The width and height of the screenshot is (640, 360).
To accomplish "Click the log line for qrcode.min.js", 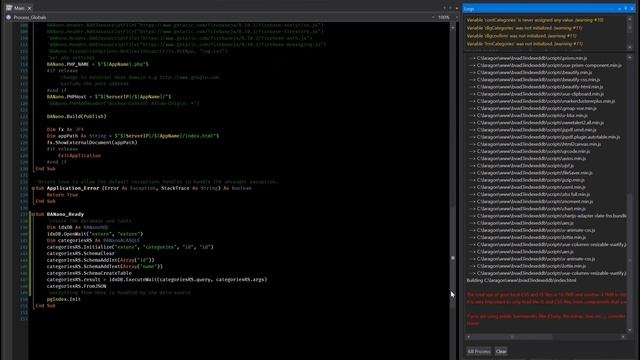I will (529, 151).
